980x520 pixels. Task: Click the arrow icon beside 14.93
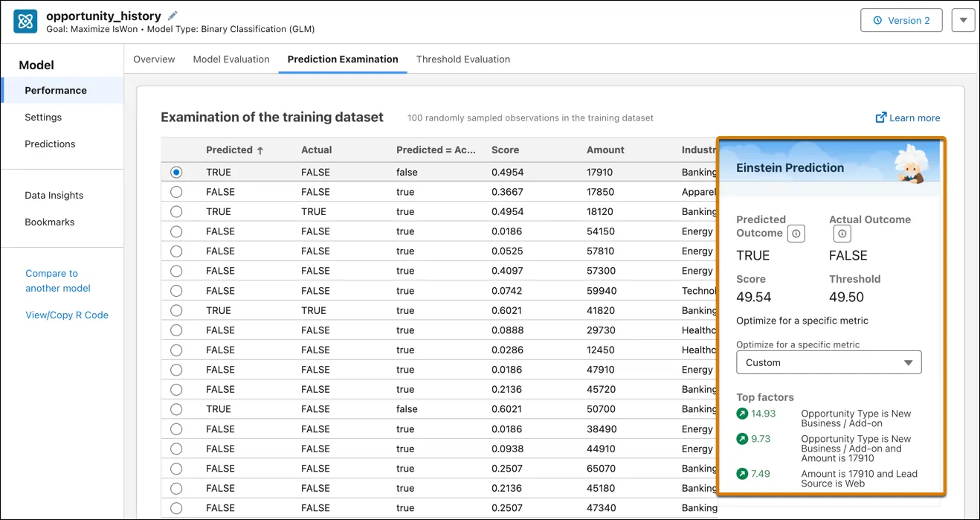pos(742,414)
